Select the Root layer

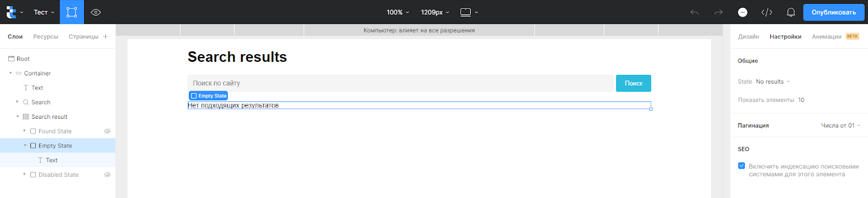point(58,59)
